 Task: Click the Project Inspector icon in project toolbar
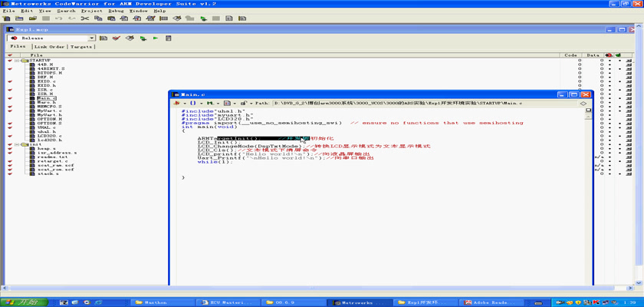point(168,38)
